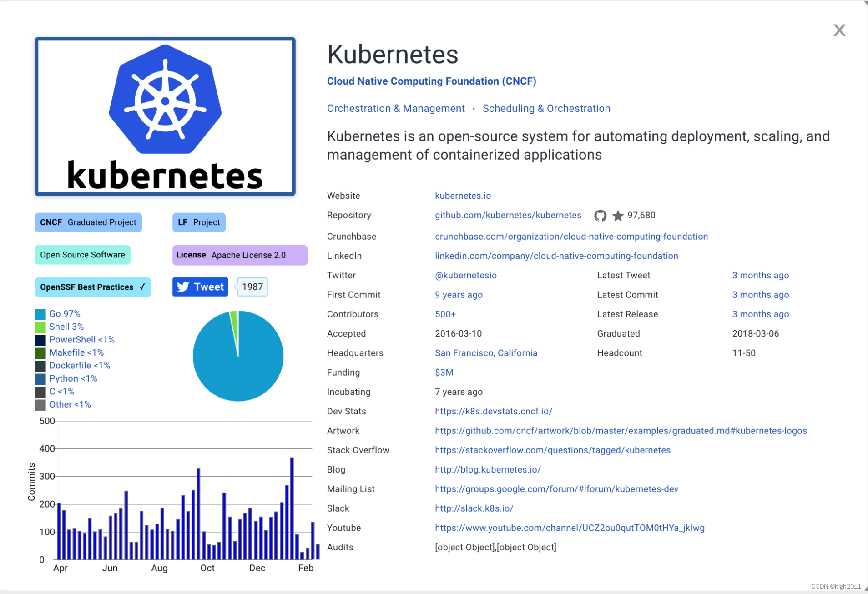The width and height of the screenshot is (868, 594).
Task: Open the @kubernetesio Twitter handle
Action: point(466,275)
